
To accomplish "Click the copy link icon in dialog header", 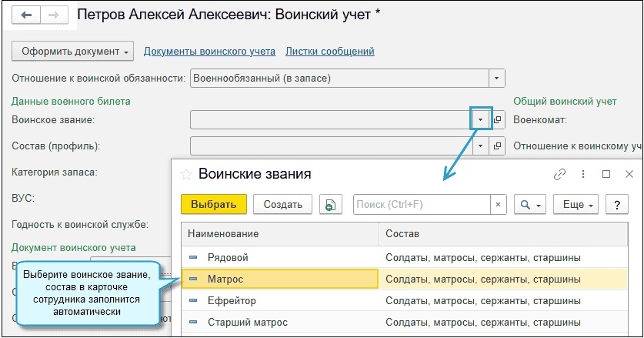I will point(559,175).
